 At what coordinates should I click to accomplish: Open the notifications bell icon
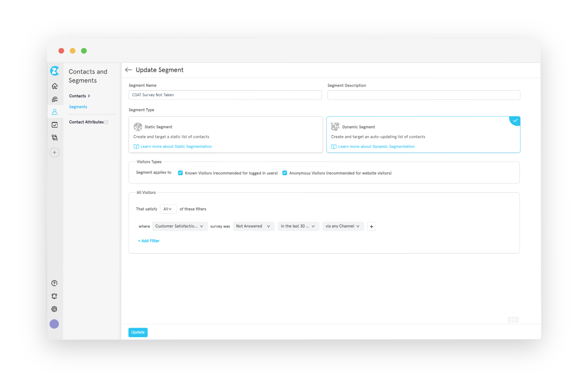tap(54, 296)
